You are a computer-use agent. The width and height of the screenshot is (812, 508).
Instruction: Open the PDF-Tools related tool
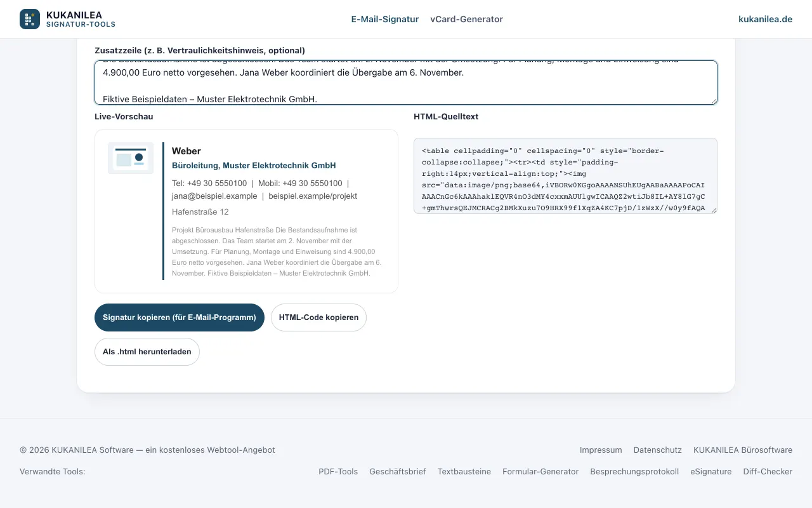pos(338,472)
